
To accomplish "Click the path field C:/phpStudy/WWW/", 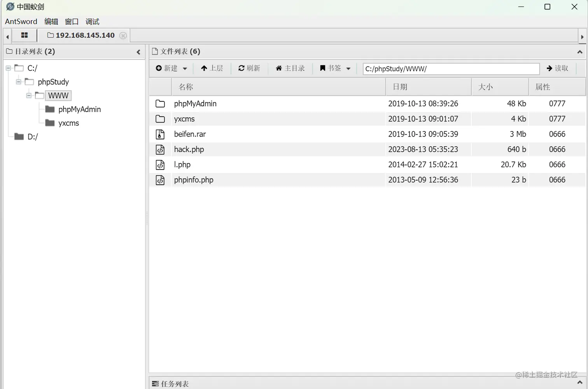I will point(451,69).
